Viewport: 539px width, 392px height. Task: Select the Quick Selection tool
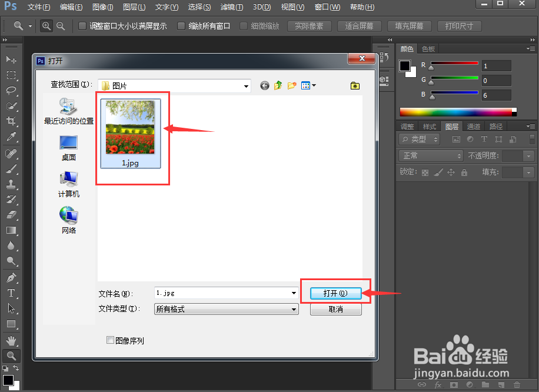(x=11, y=105)
